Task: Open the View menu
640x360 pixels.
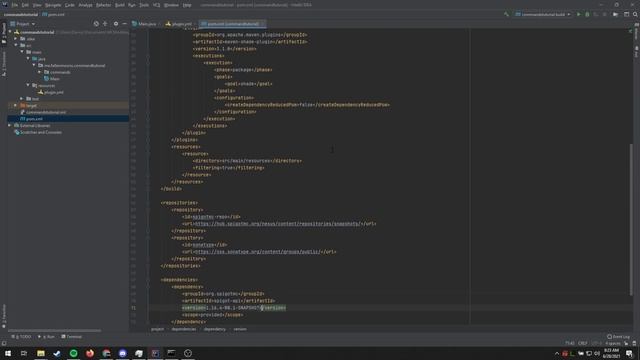Action: 37,5
